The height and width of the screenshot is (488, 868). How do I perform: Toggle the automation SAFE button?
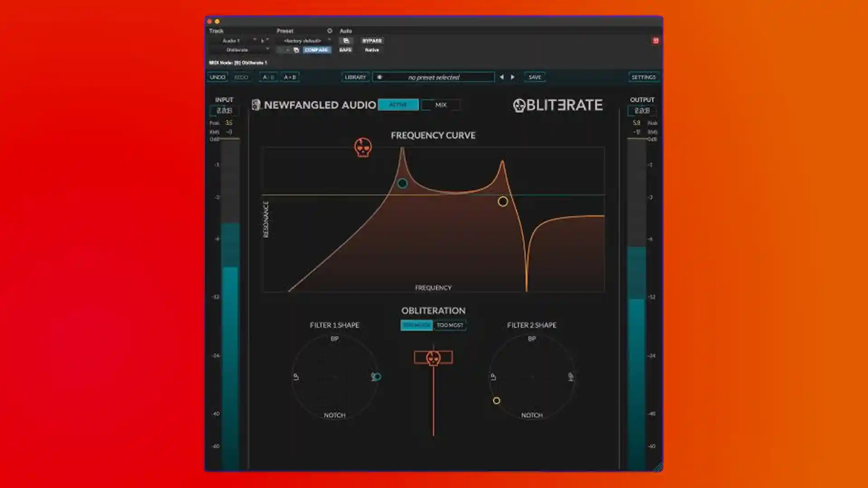point(345,50)
